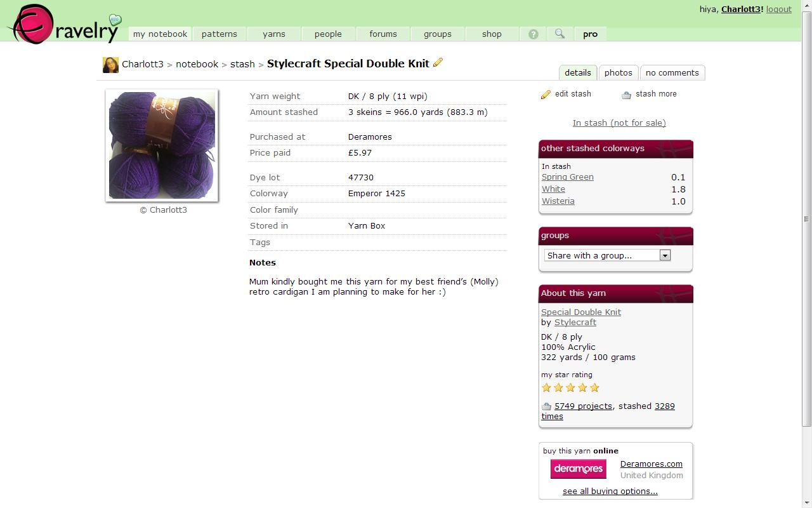This screenshot has width=812, height=508.
Task: Open the help question mark icon
Action: (534, 34)
